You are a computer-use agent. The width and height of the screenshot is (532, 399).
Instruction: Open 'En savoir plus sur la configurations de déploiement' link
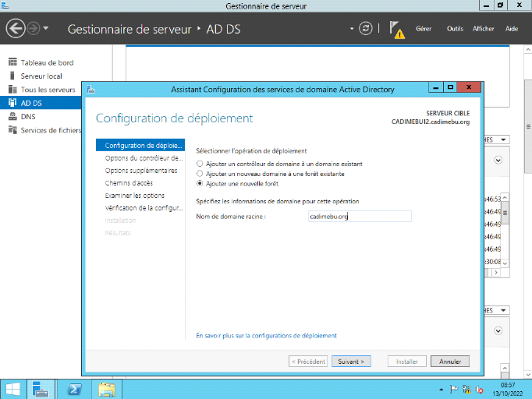[266, 336]
